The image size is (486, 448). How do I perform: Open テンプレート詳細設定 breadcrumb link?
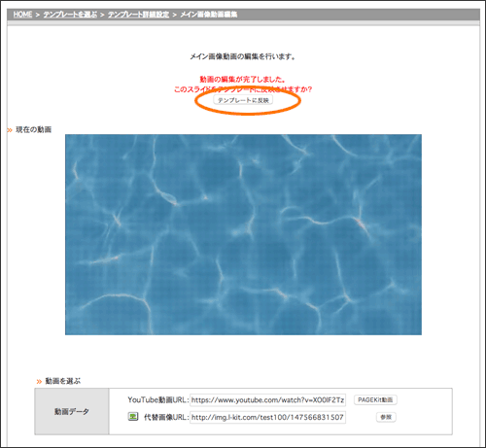[139, 15]
